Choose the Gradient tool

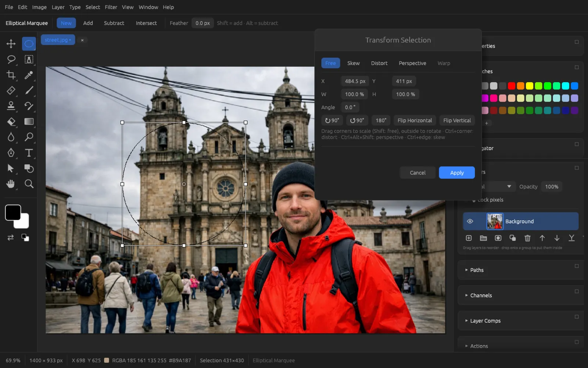tap(29, 121)
